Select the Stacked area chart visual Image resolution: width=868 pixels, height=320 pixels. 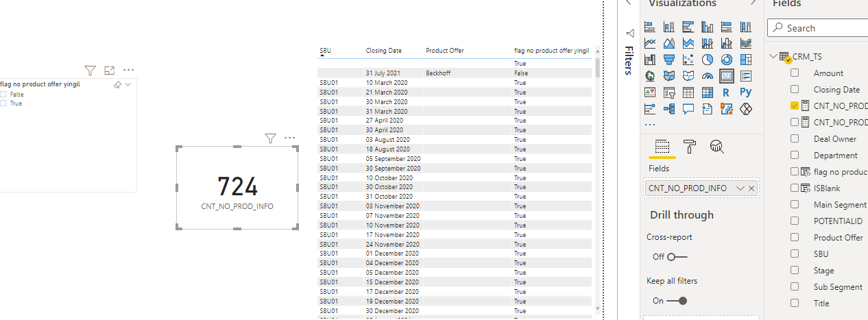[x=688, y=43]
